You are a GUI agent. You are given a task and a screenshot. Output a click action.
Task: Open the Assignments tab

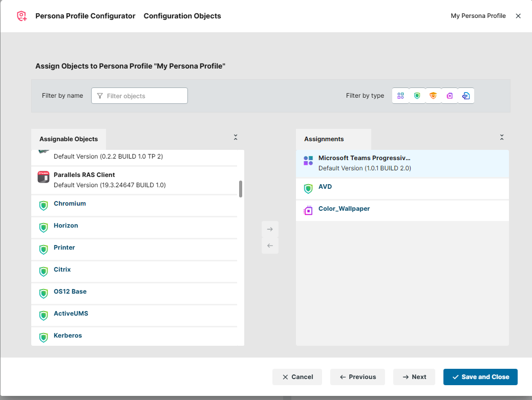tap(333, 139)
